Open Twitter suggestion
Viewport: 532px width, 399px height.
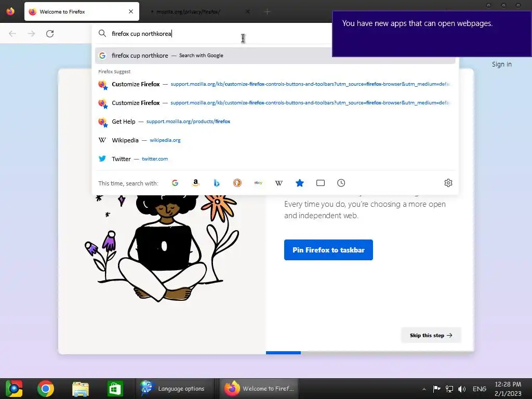[275, 159]
